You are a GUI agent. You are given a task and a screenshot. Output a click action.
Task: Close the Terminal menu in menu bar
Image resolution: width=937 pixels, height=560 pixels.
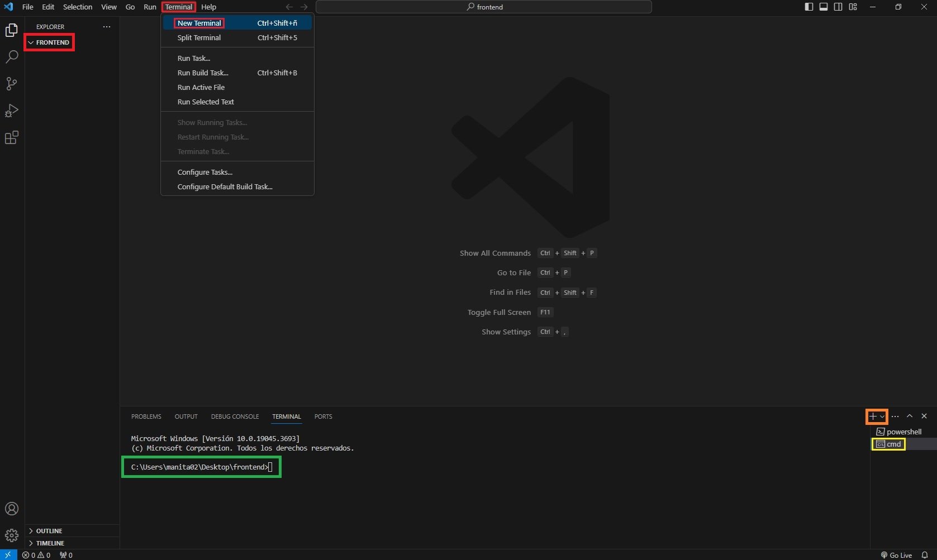[x=179, y=7]
